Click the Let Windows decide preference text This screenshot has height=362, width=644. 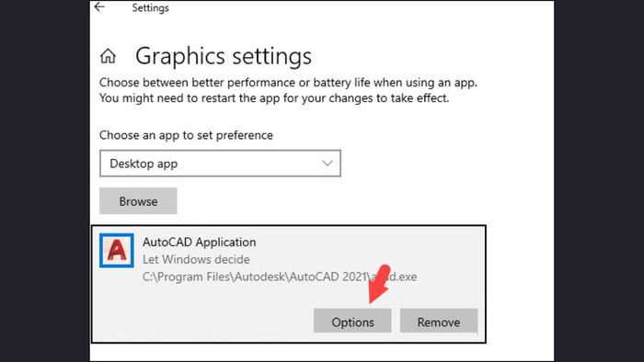[196, 259]
